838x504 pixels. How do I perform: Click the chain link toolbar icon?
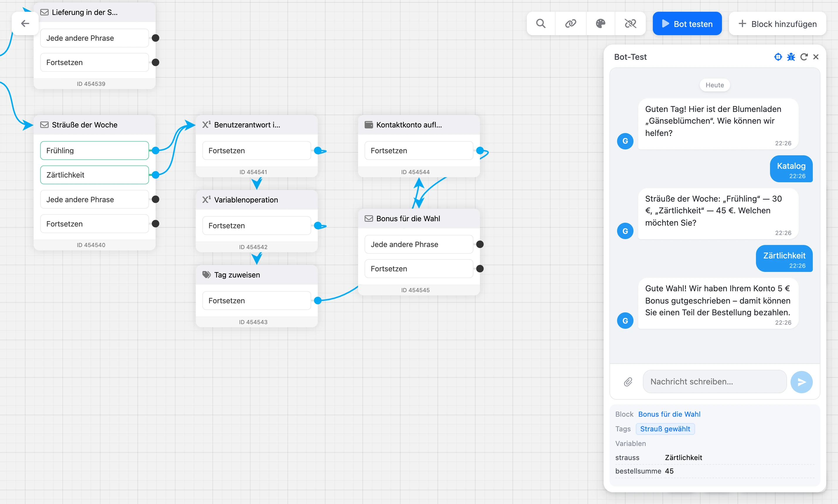(x=570, y=23)
